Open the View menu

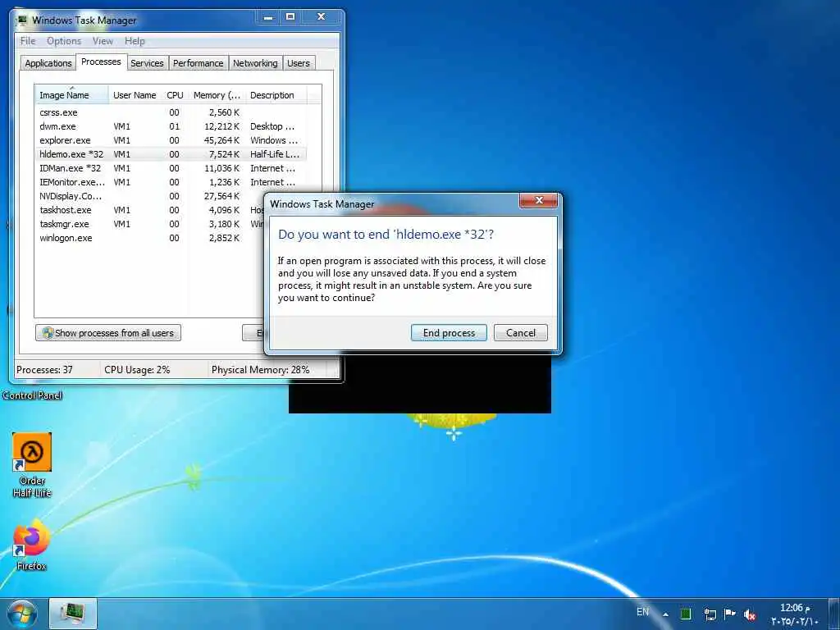[103, 41]
